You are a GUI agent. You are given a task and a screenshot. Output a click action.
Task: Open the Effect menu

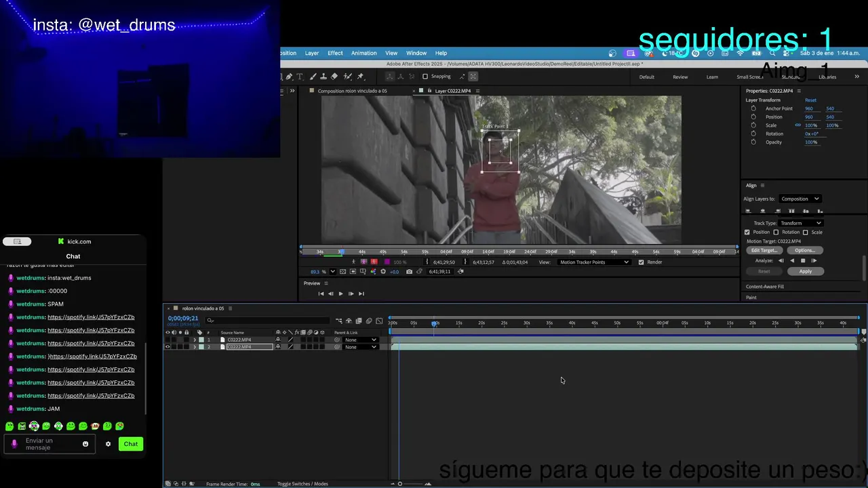coord(335,53)
